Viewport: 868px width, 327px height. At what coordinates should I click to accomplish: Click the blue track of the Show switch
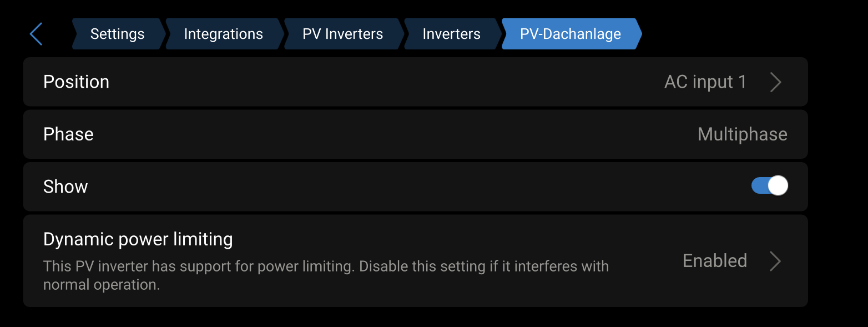[x=759, y=186]
